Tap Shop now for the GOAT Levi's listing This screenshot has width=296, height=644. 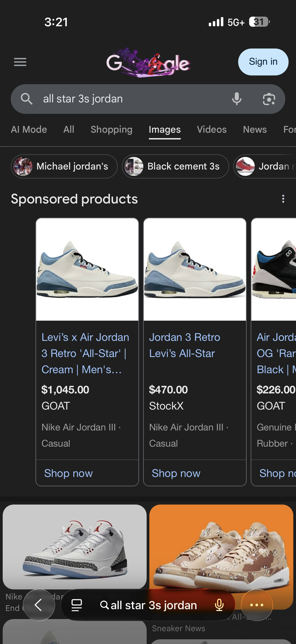(x=68, y=473)
